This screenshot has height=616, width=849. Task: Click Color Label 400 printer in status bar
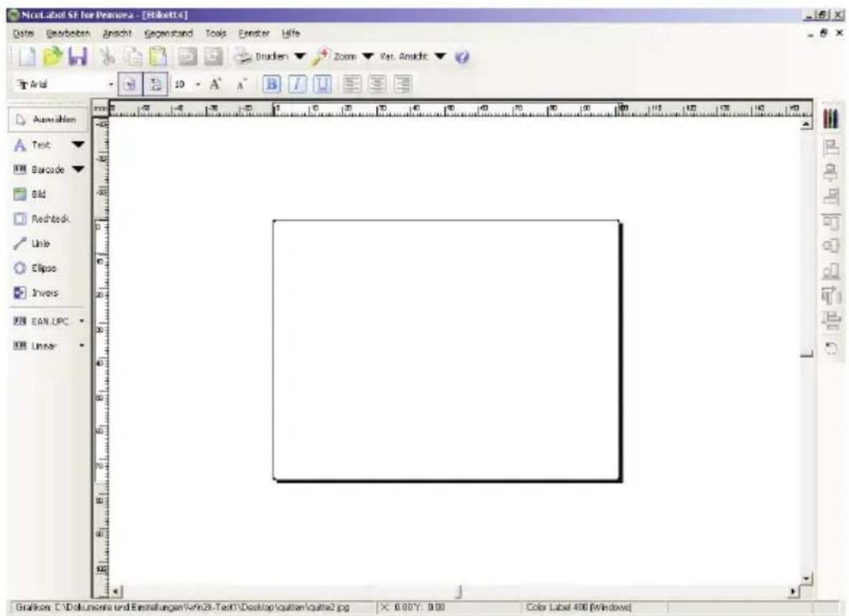[x=577, y=607]
